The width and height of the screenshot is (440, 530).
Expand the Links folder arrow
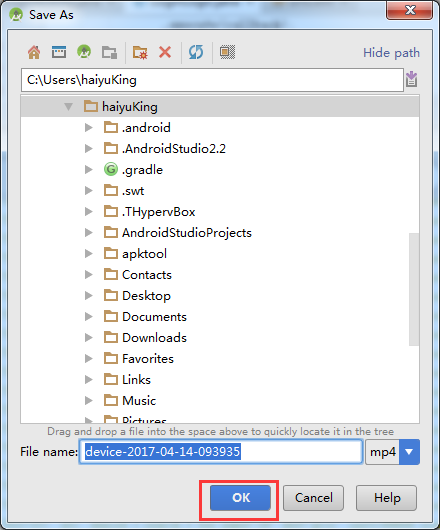click(89, 380)
